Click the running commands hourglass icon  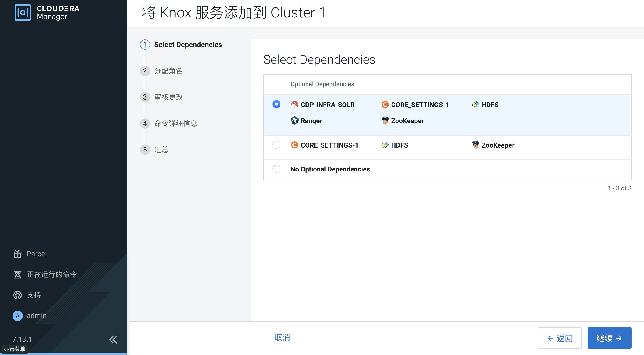coord(17,274)
